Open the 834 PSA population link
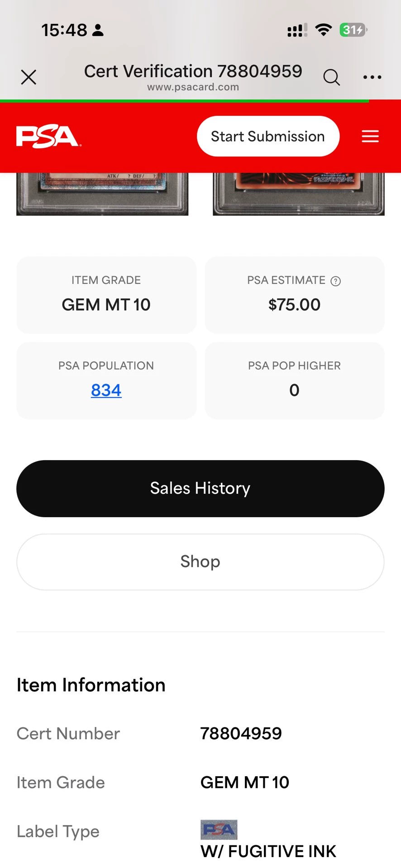This screenshot has width=401, height=868. (106, 390)
